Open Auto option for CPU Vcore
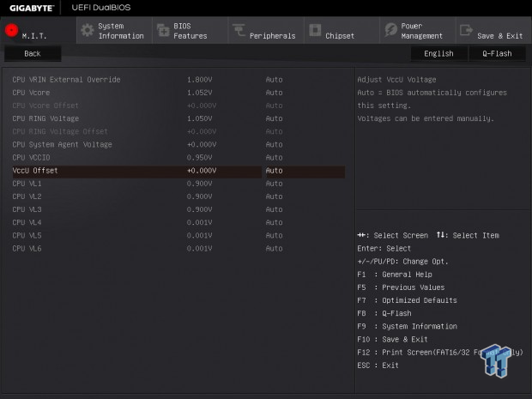Viewport: 532px width, 399px height. point(274,93)
